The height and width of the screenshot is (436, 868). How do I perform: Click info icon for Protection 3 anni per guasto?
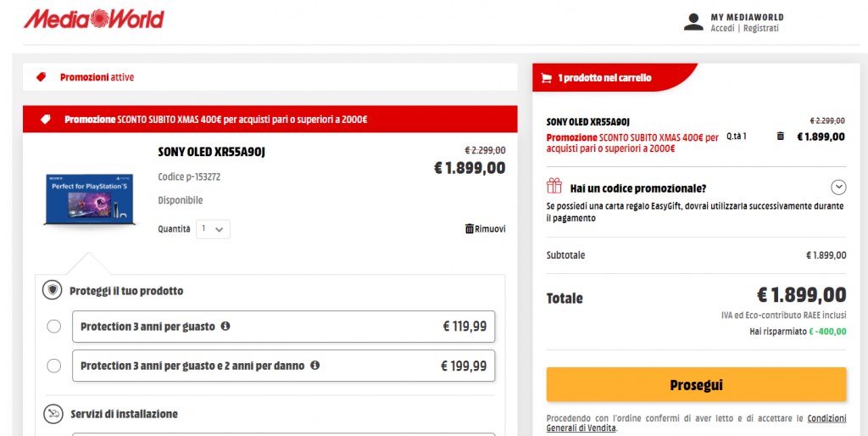pos(225,326)
